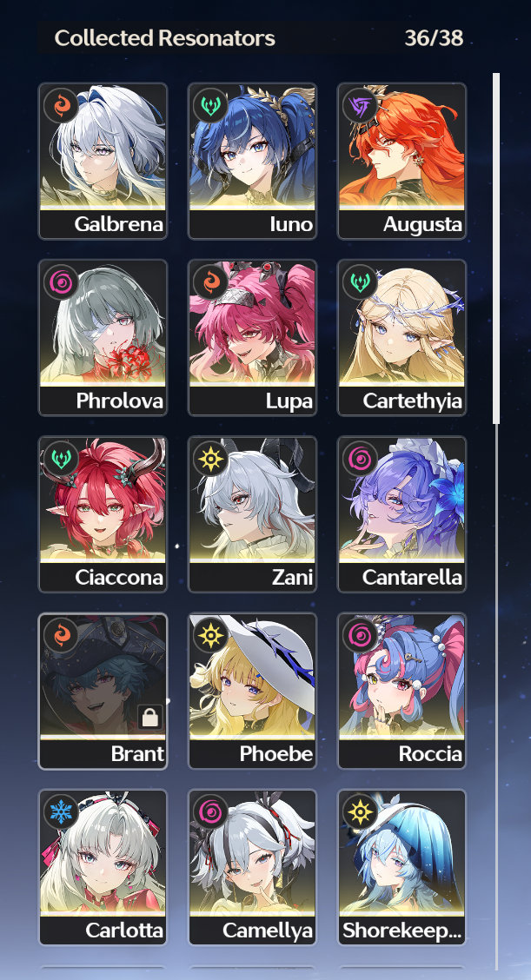Click the Galbrena name label
531x980 pixels.
pos(119,224)
